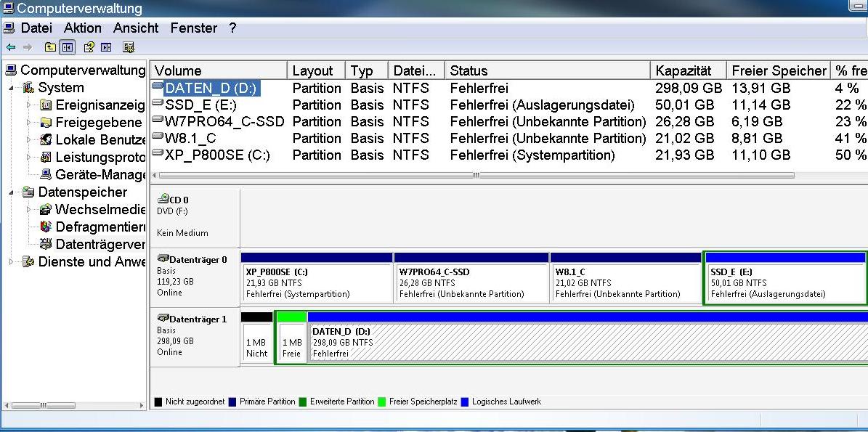Click the Datenspeicher icon in tree
This screenshot has height=432, width=868.
pos(28,192)
